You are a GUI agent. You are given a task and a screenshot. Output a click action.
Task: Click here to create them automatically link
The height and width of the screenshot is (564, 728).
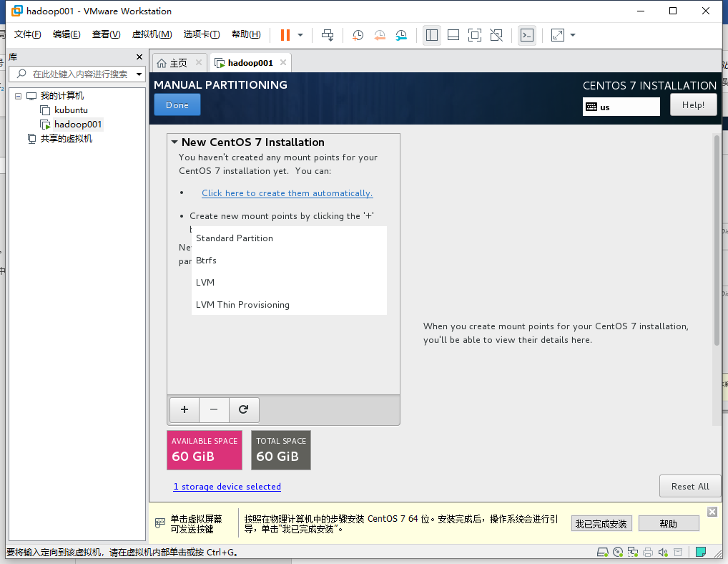tap(287, 193)
